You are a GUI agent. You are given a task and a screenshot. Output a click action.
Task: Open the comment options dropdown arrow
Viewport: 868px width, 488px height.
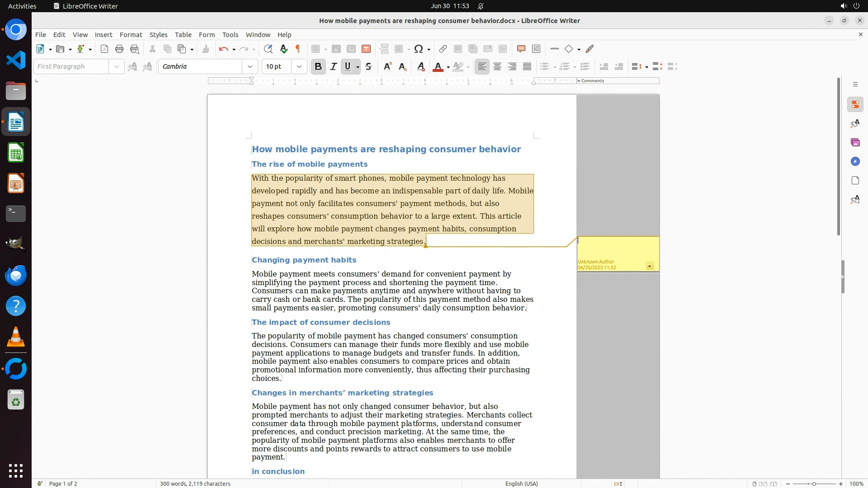tap(650, 266)
